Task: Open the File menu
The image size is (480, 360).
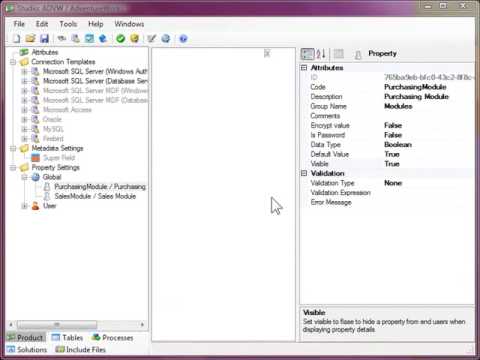Action: pyautogui.click(x=19, y=24)
